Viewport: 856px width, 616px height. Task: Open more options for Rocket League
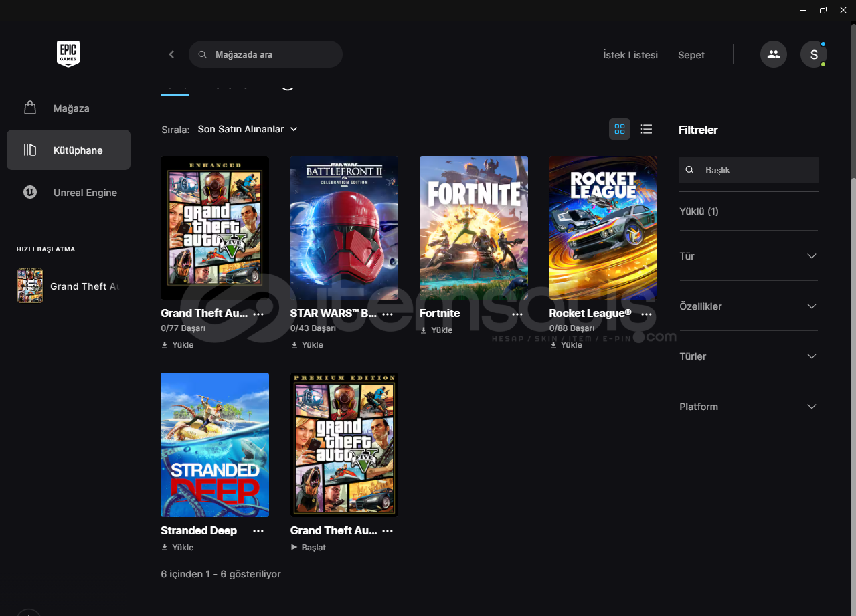[647, 314]
